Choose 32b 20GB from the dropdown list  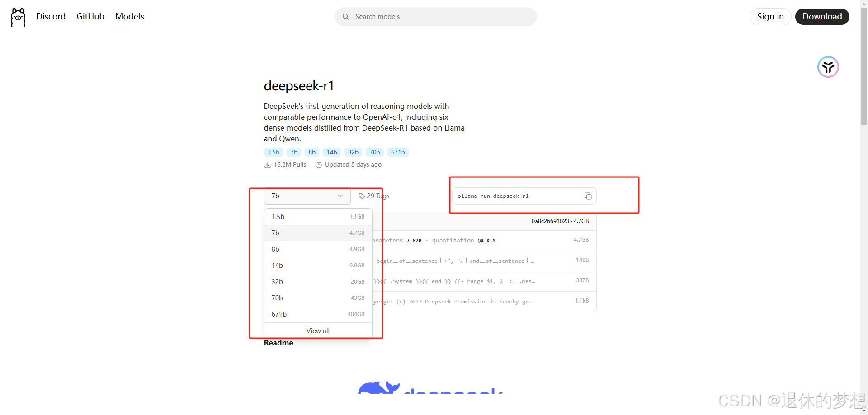318,282
